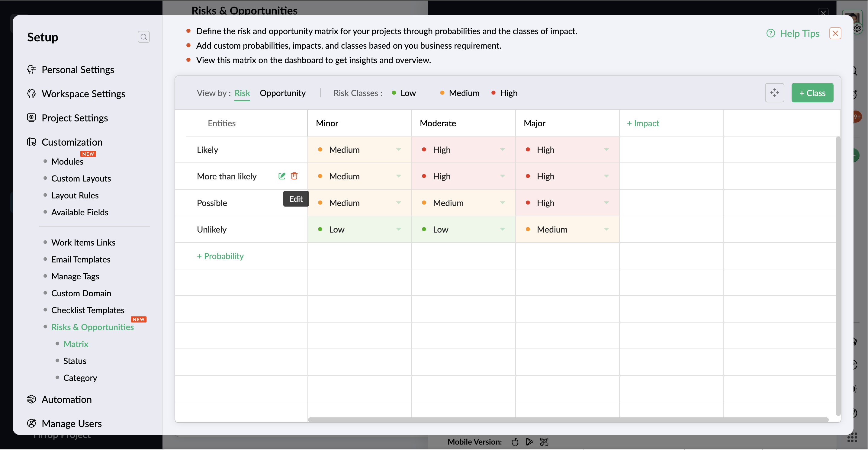This screenshot has width=868, height=450.
Task: Expand the Unlikely Major class dropdown
Action: 606,229
